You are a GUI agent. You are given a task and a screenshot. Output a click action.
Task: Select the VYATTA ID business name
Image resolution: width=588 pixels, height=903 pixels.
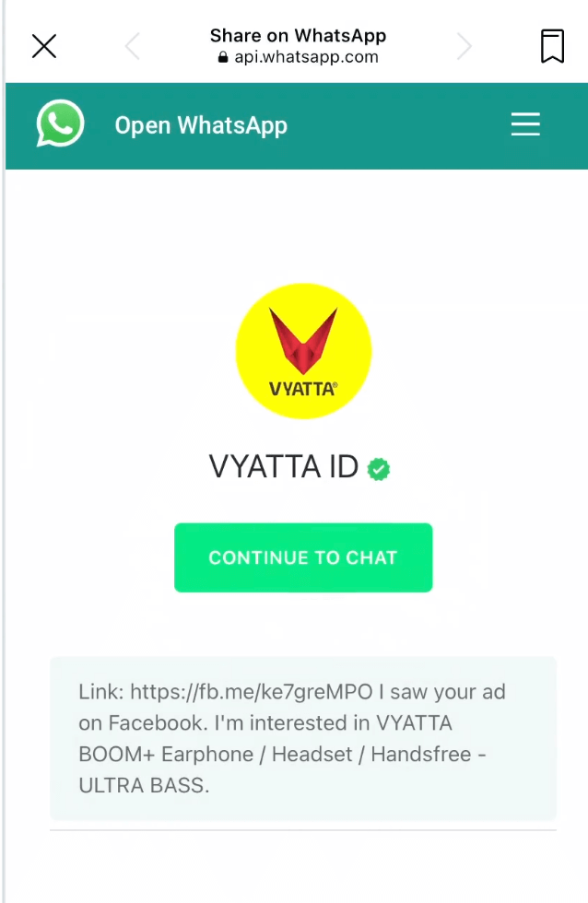283,466
